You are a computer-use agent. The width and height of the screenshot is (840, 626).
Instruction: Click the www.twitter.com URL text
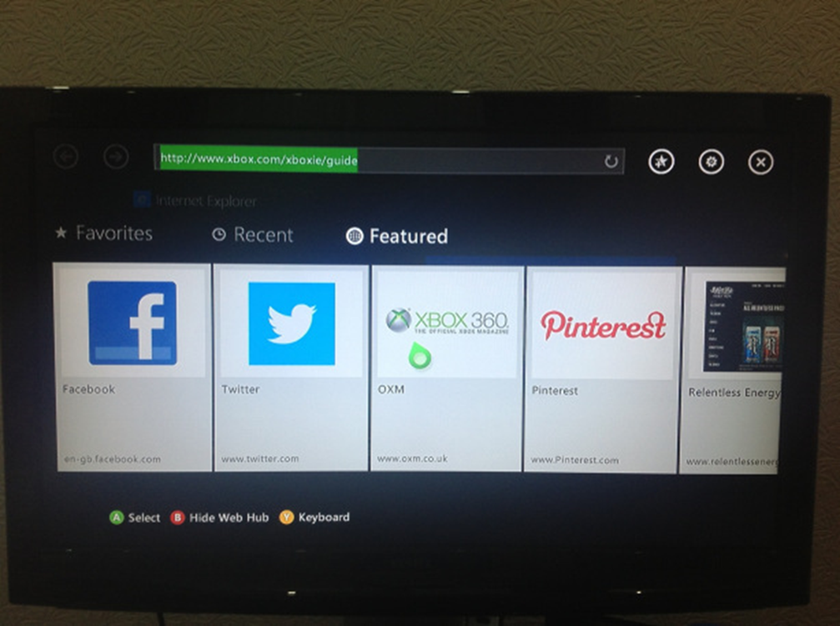tap(259, 459)
